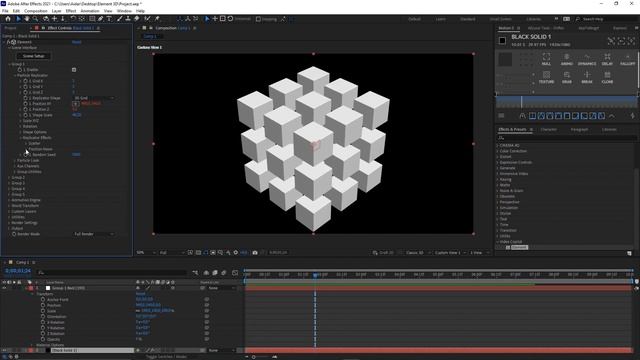640x360 pixels.
Task: Select the Hand tool
Action: (27, 19)
